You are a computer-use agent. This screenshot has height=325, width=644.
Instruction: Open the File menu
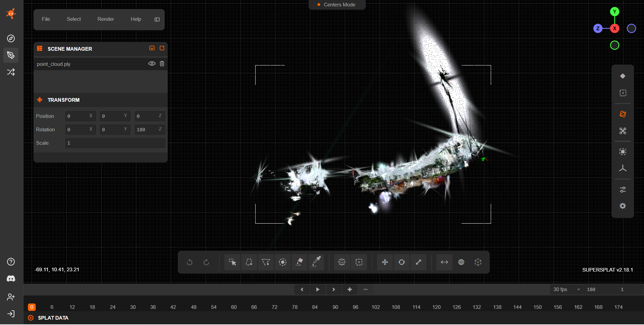click(46, 19)
